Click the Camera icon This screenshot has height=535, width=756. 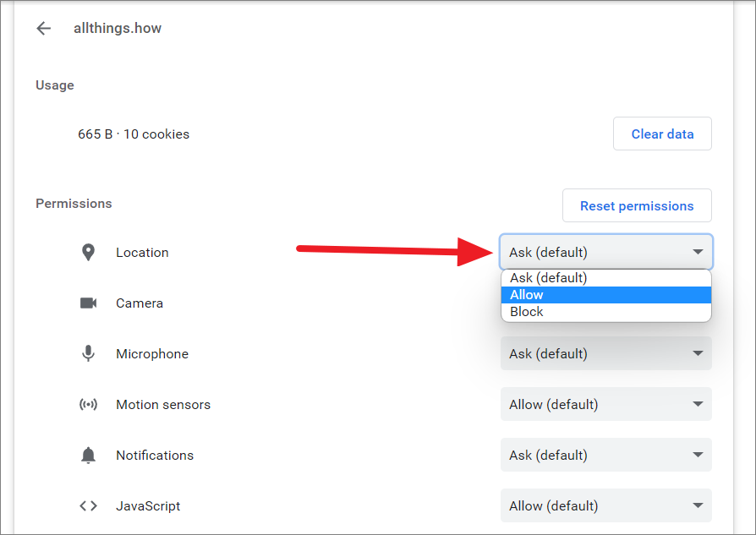coord(88,303)
